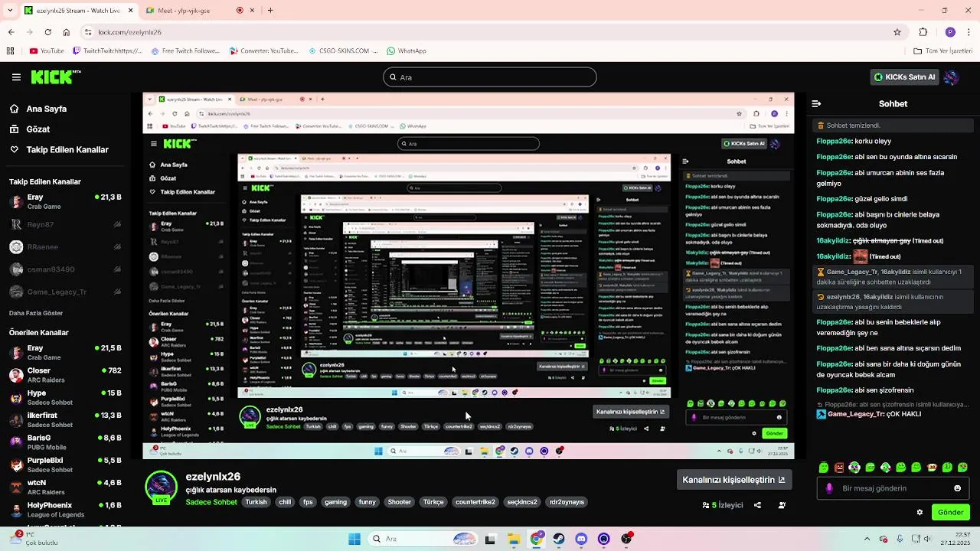Click the Bir mesaj gönderin input
This screenshot has height=551, width=980.
point(892,488)
